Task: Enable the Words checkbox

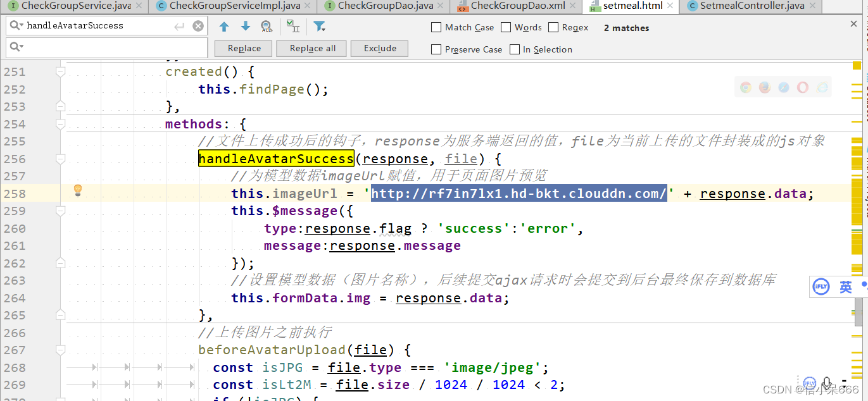Action: (x=506, y=27)
